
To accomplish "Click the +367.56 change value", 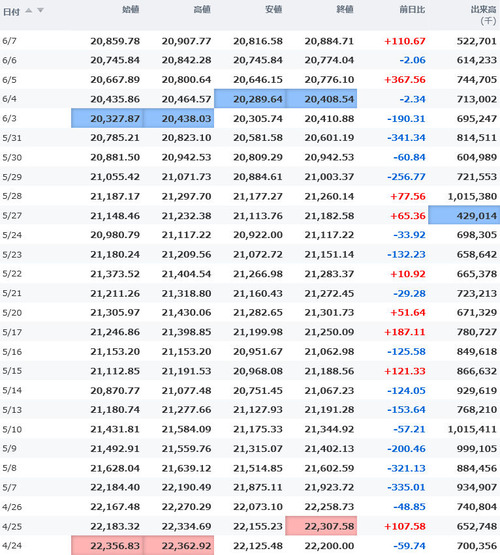I will [x=405, y=80].
